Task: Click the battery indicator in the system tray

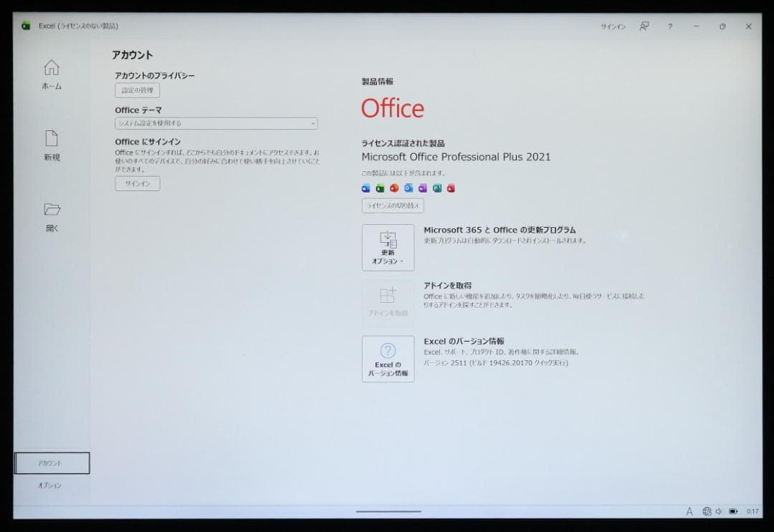Action: (733, 511)
